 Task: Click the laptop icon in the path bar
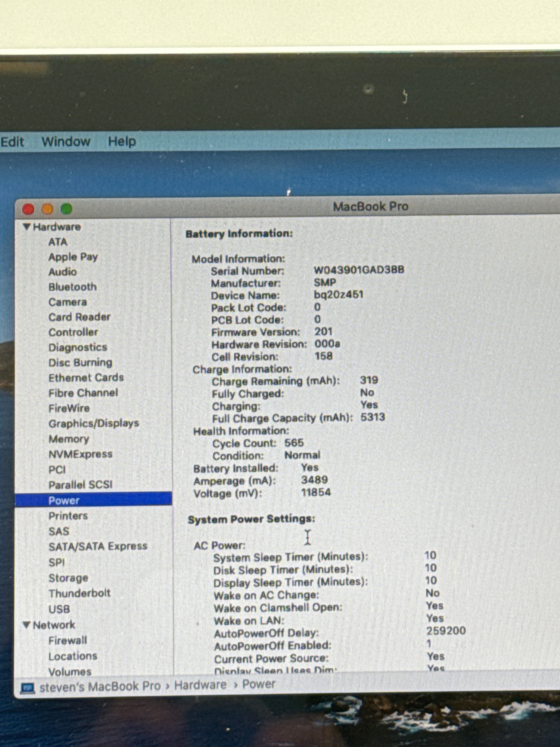coord(28,688)
